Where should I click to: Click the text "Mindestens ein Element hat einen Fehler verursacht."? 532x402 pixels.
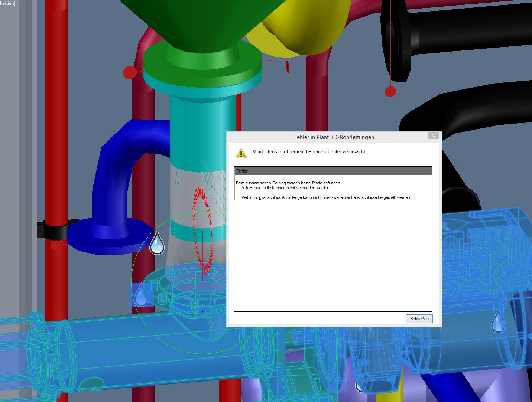pos(309,151)
